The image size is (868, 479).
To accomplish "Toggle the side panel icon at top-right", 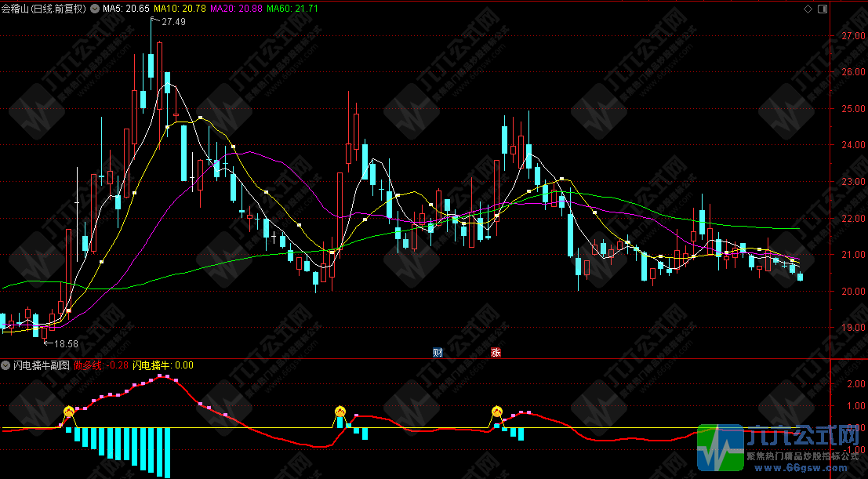I will (821, 8).
